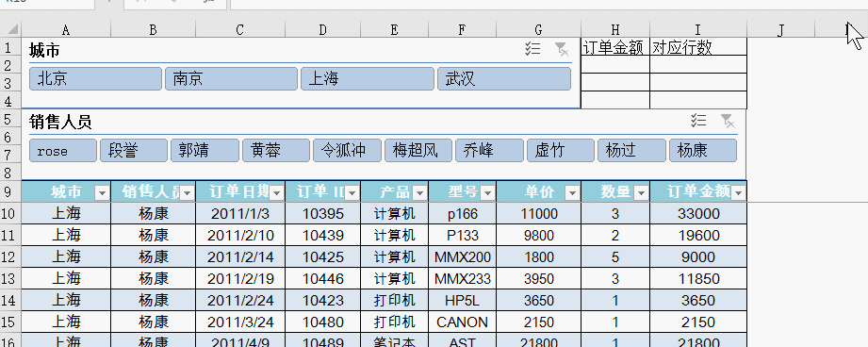Click model cell MMX200
868x347 pixels.
[462, 256]
